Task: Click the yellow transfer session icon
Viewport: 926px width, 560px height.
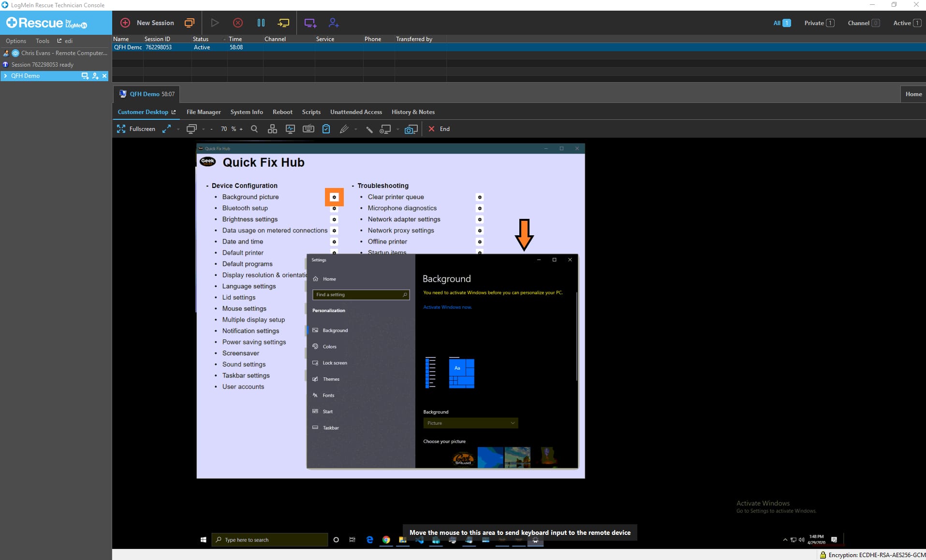Action: coord(283,23)
